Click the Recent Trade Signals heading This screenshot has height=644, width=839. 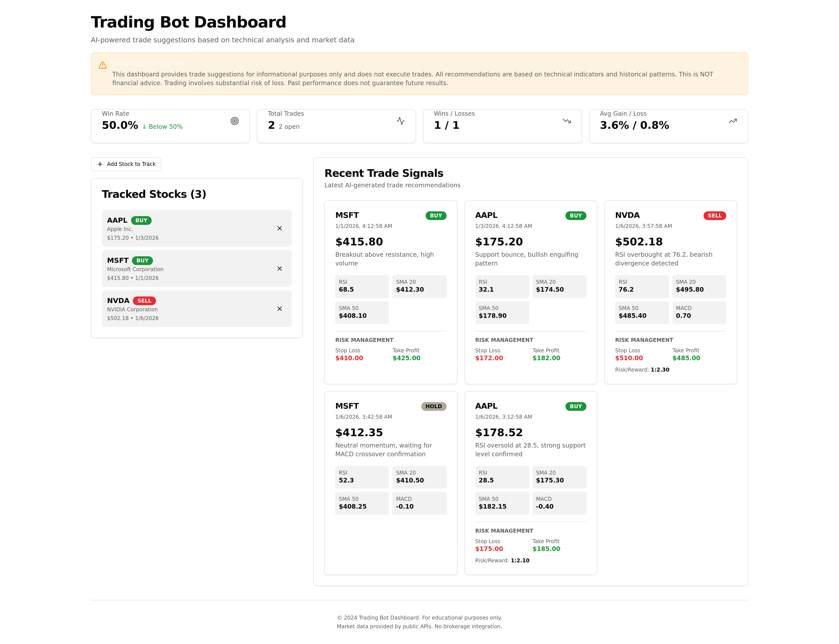pos(384,173)
